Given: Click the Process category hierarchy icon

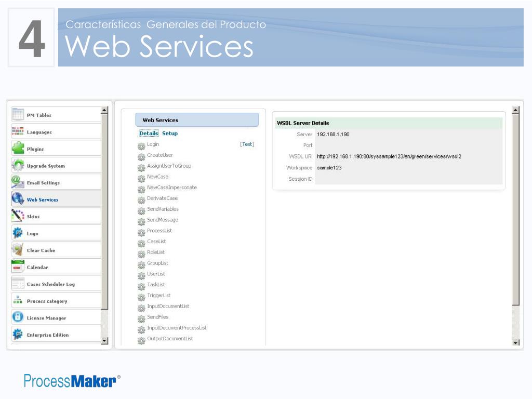Looking at the screenshot, I should tap(18, 300).
